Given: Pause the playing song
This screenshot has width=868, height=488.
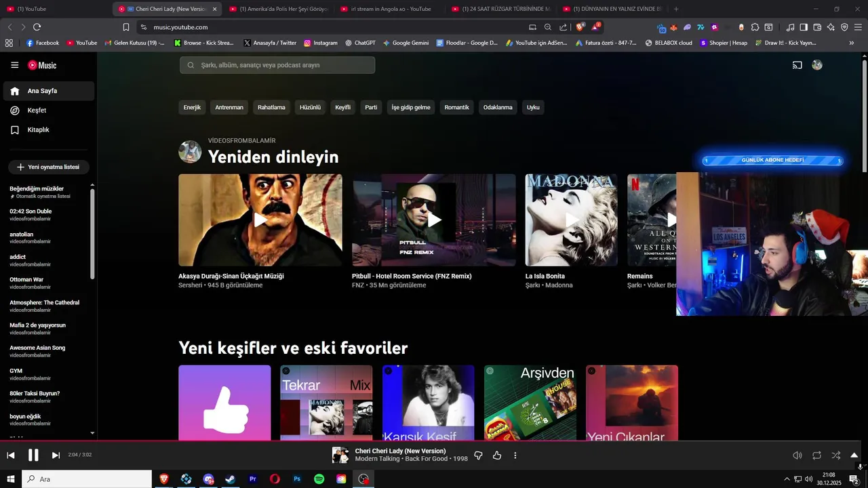Looking at the screenshot, I should click(x=33, y=455).
